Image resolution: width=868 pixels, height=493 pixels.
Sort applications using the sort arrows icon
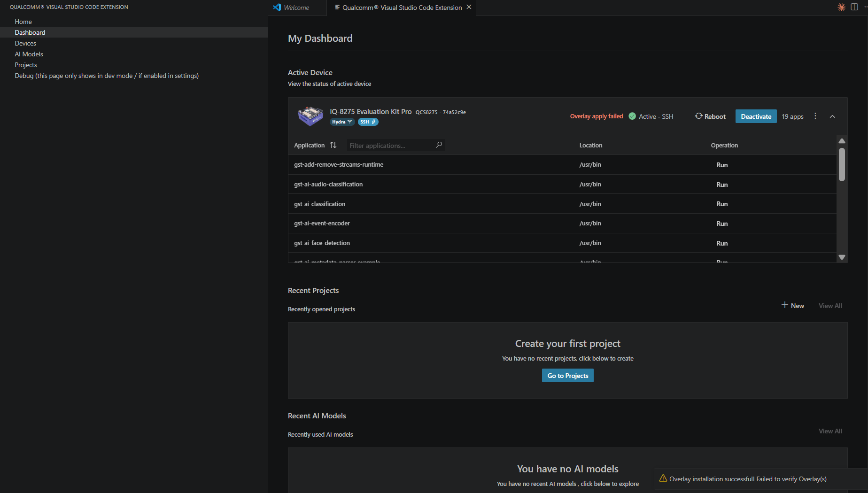[333, 145]
